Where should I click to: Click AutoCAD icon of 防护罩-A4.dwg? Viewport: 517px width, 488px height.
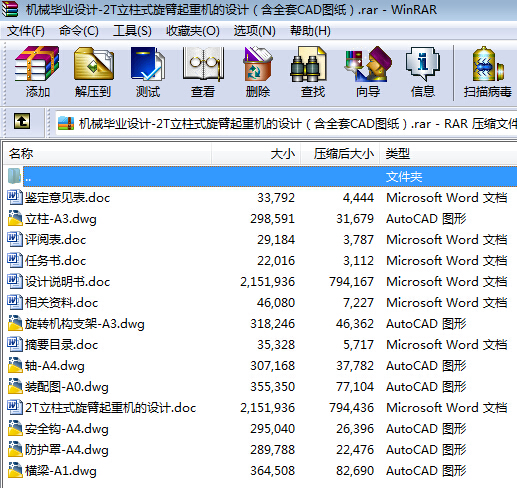[x=15, y=449]
